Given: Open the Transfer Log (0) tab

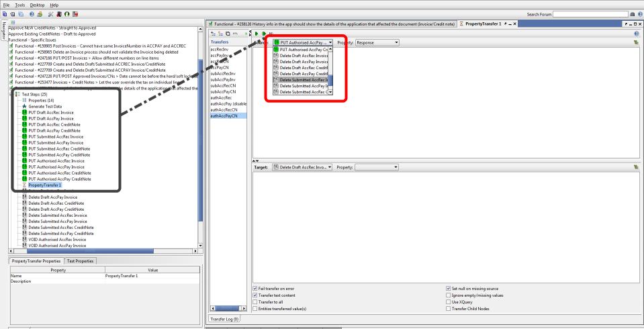Looking at the screenshot, I should (x=225, y=319).
